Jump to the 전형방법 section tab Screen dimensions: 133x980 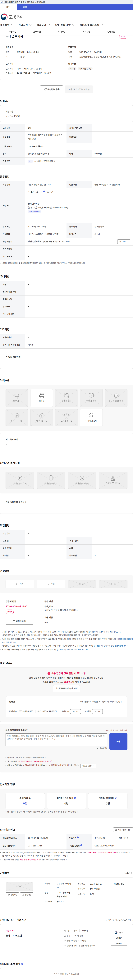[111, 32]
